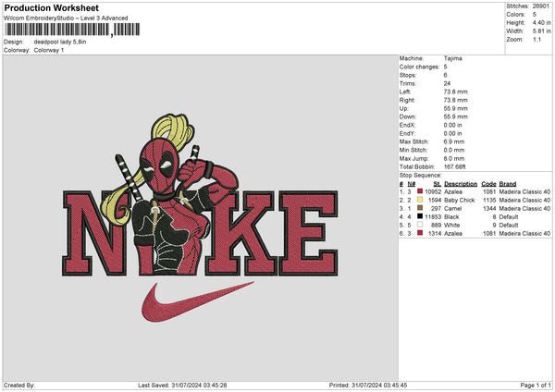
Task: Click the 'Brand' column header
Action: coord(508,184)
